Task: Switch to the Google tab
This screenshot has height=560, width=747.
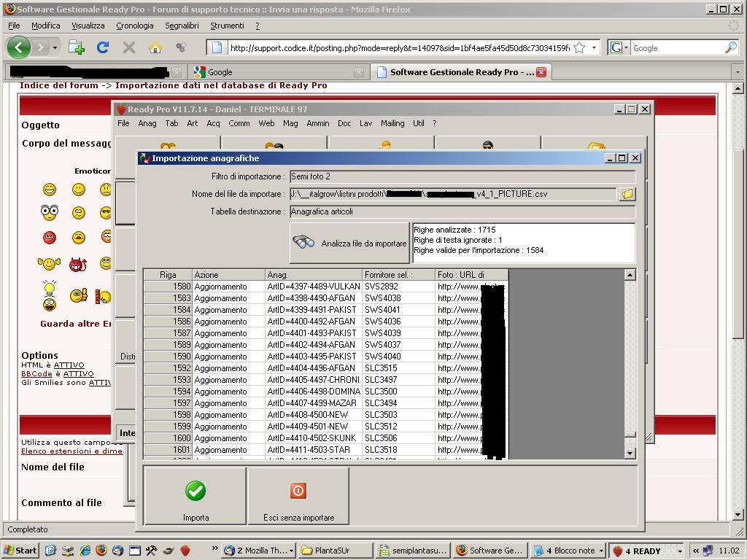Action: (x=278, y=72)
